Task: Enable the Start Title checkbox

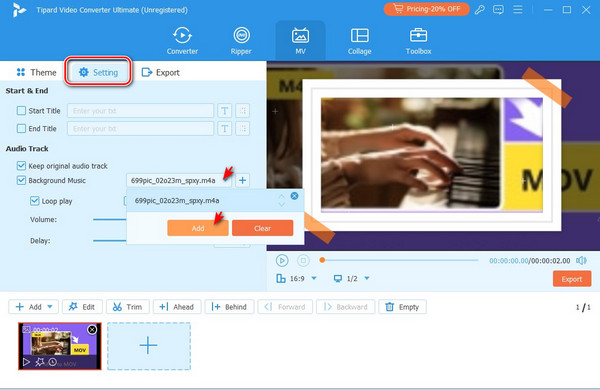Action: [21, 111]
